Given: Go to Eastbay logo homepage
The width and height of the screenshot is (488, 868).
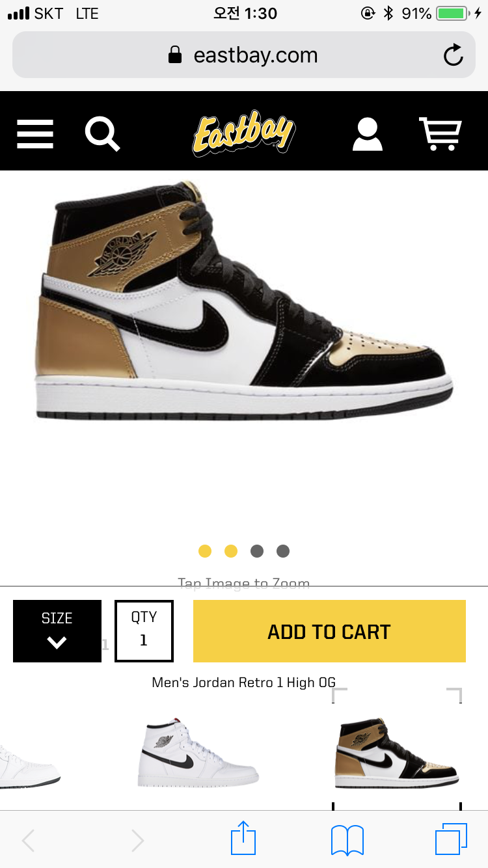Looking at the screenshot, I should (x=244, y=133).
